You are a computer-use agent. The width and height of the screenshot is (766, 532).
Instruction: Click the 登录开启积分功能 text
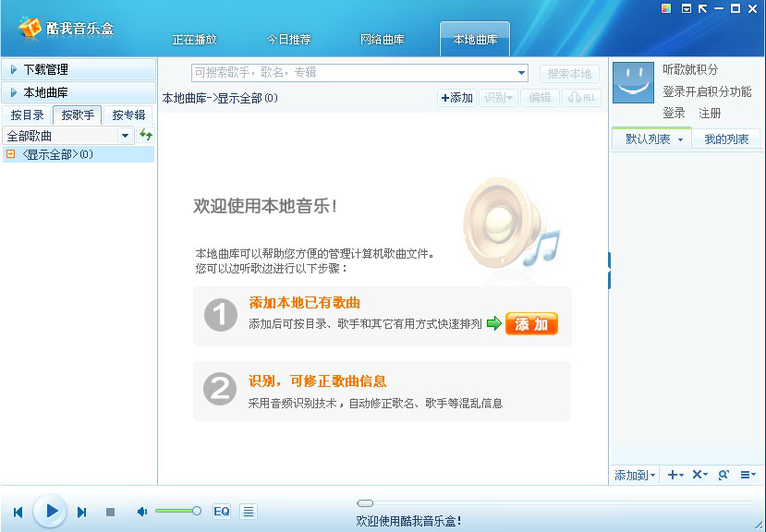coord(707,91)
